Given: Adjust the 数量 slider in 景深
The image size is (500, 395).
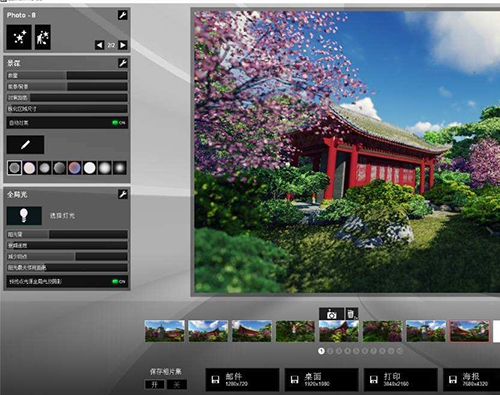Looking at the screenshot, I should (67, 76).
